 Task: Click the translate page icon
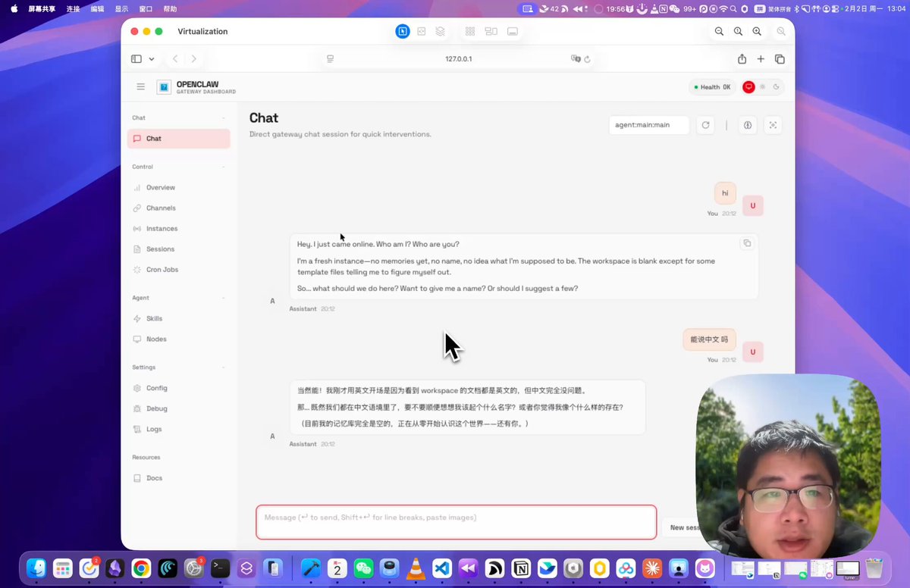(576, 59)
